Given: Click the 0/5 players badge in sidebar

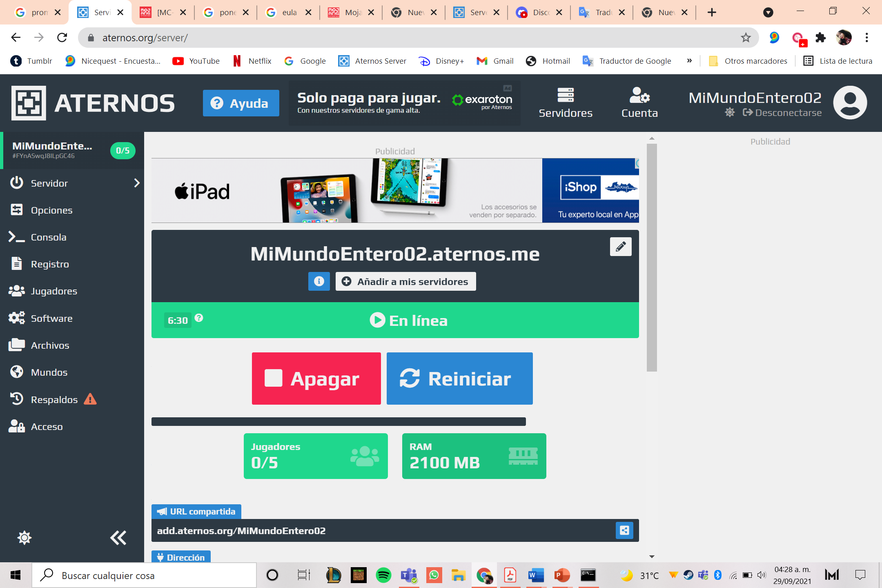Looking at the screenshot, I should pyautogui.click(x=122, y=150).
